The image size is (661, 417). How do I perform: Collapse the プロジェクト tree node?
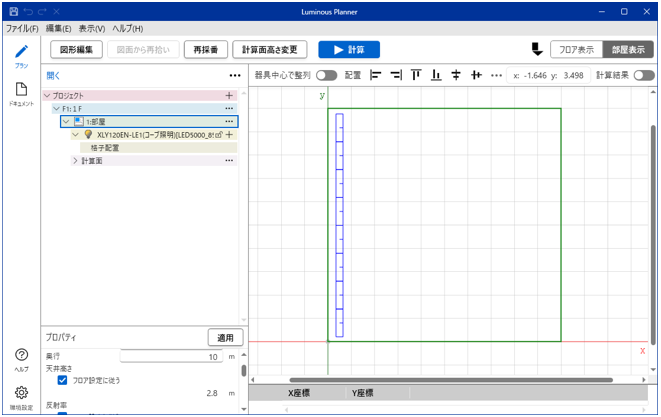tap(47, 95)
